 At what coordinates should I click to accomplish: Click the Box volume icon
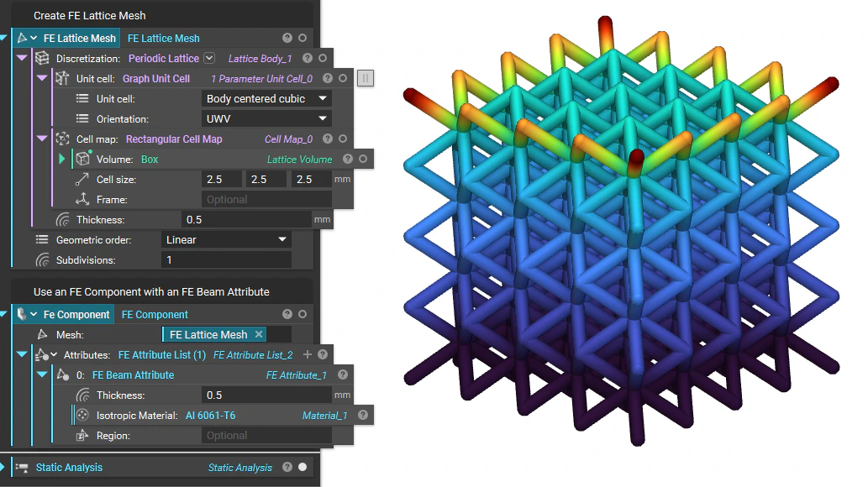tap(84, 159)
